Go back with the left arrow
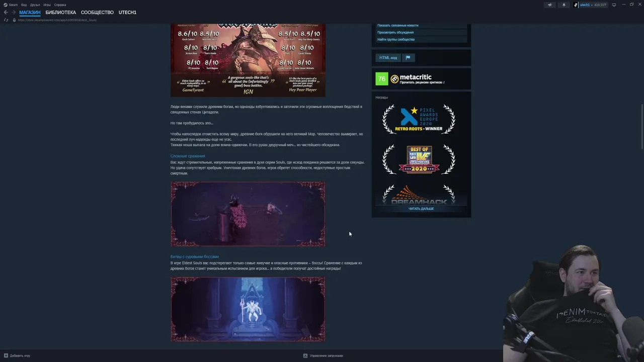 (6, 12)
